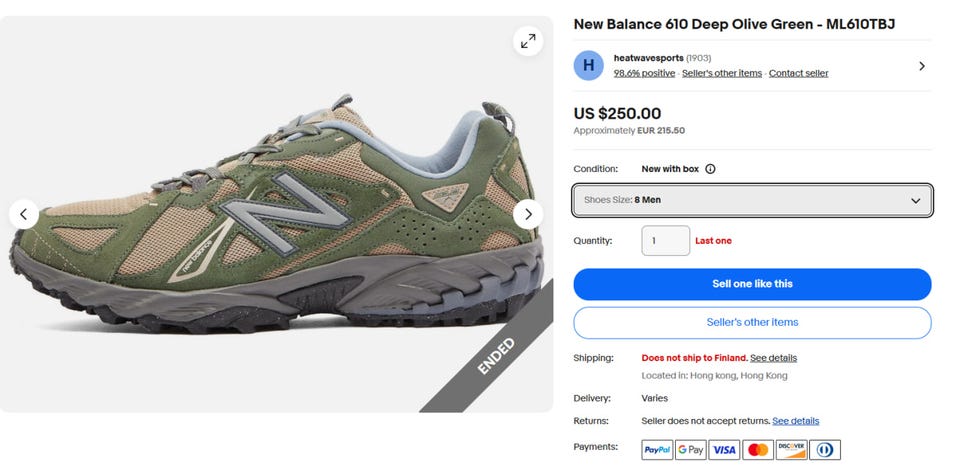
Task: Show the previous product photo
Action: [24, 214]
